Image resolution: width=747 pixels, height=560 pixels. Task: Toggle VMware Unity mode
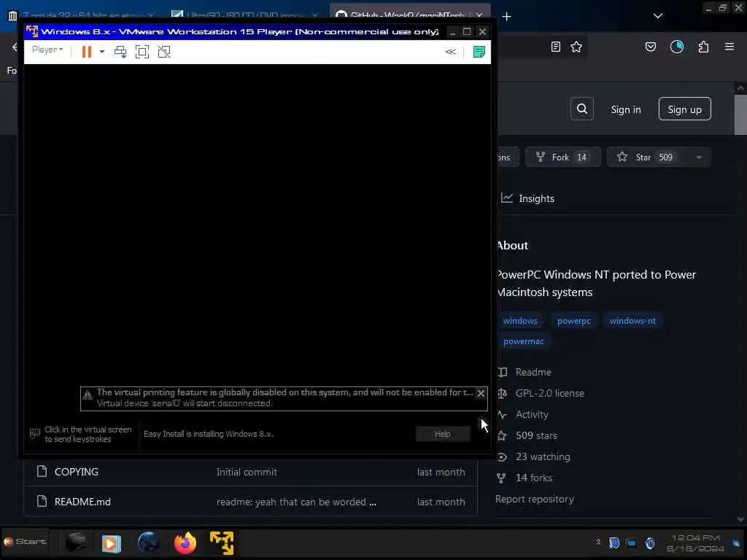coord(164,52)
